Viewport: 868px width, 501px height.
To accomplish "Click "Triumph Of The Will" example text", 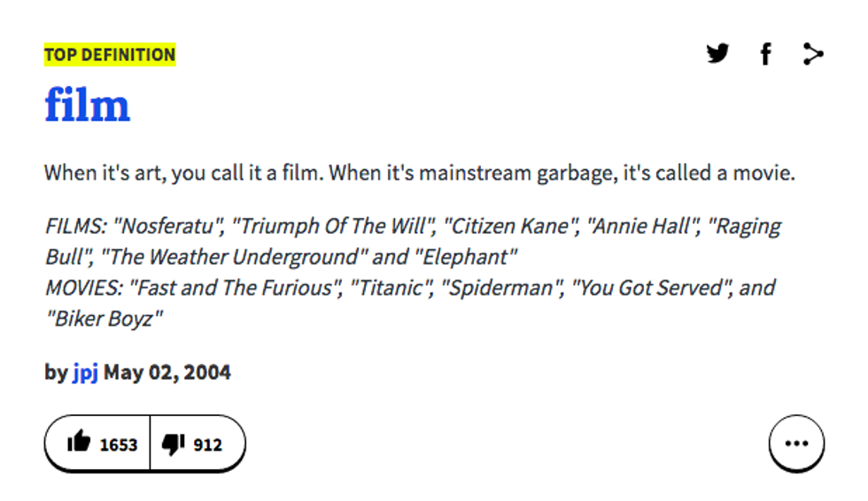I will click(x=333, y=226).
